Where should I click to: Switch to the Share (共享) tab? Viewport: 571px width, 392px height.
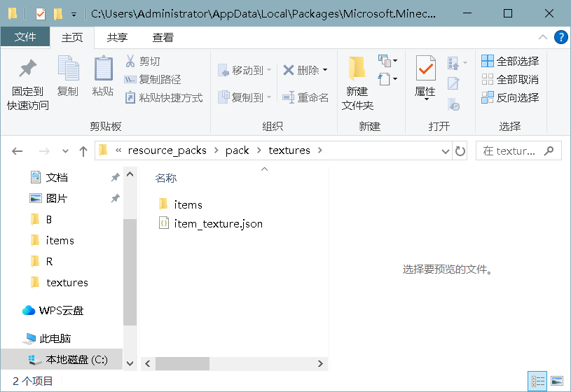117,38
